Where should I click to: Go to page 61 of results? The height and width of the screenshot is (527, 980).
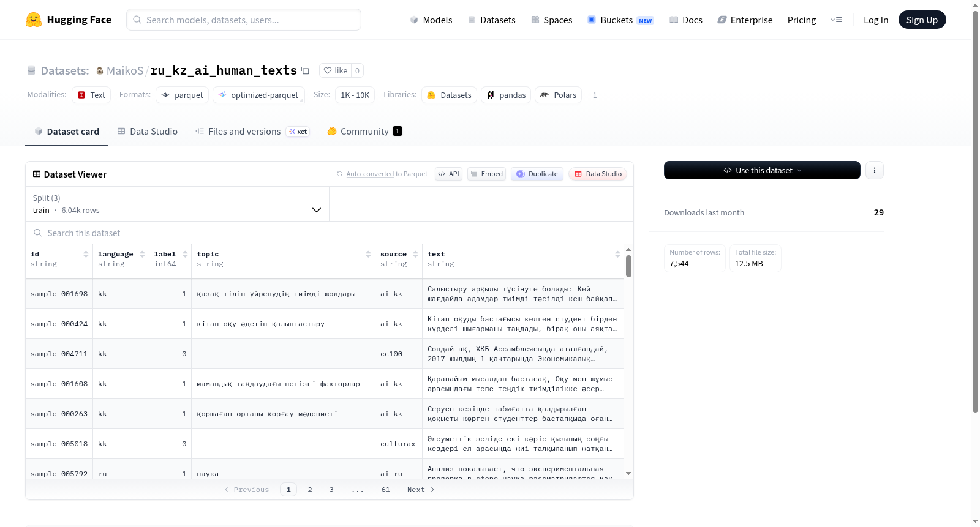386,490
